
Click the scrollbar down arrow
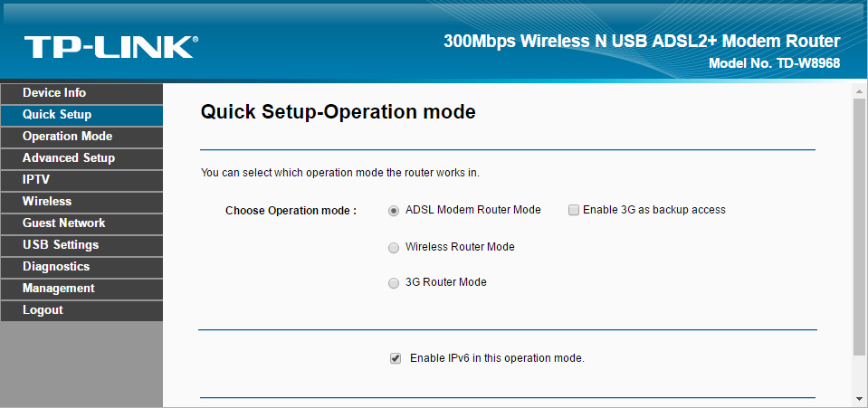point(859,400)
